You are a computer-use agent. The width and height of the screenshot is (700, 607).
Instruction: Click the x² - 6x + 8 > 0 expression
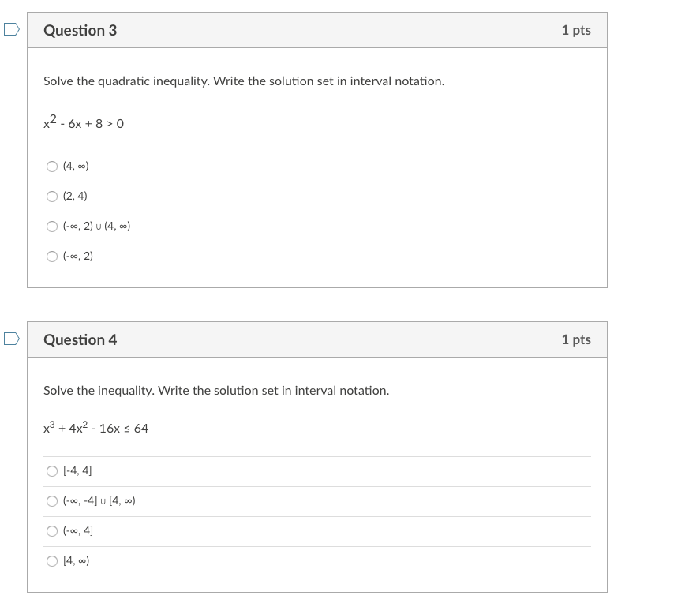[x=84, y=123]
